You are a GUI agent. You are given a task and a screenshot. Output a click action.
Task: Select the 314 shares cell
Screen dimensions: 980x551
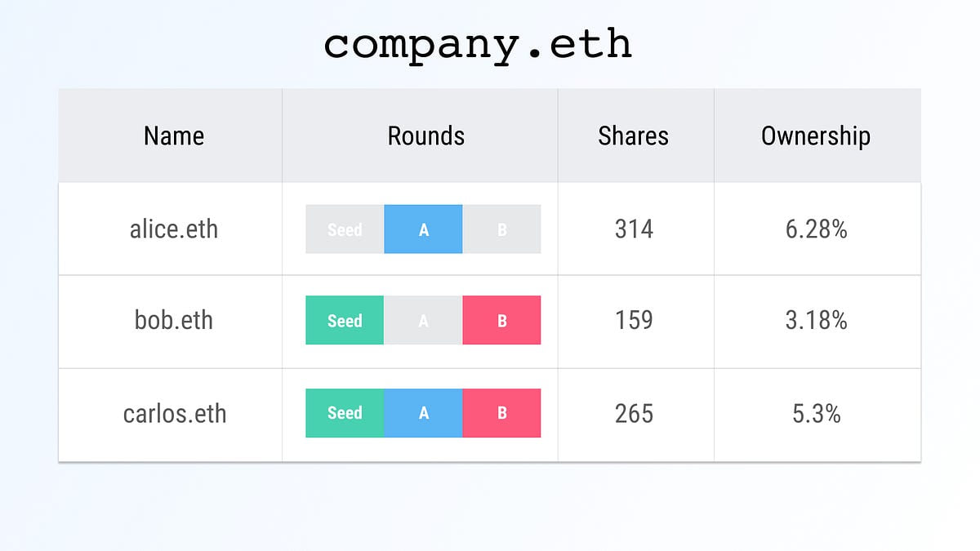634,229
